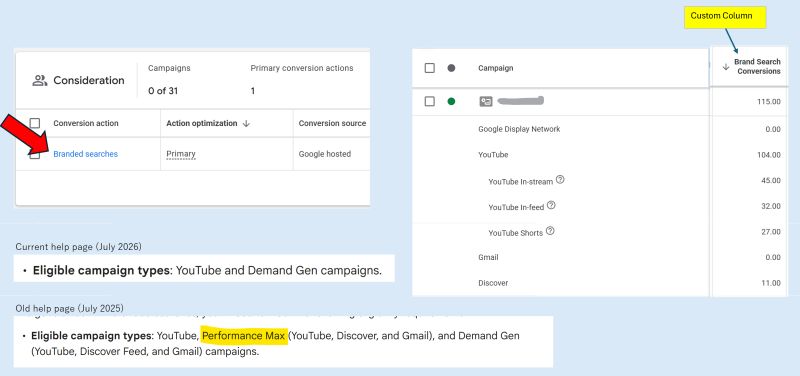Screen dimensions: 800x376
Task: Select the Google Display Network row label
Action: [x=519, y=129]
